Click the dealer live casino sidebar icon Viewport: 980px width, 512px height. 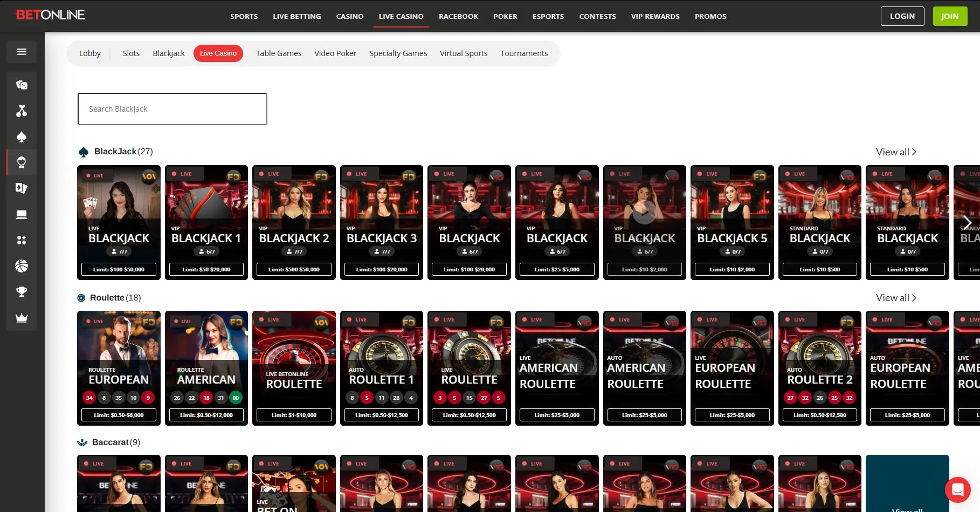pos(22,162)
